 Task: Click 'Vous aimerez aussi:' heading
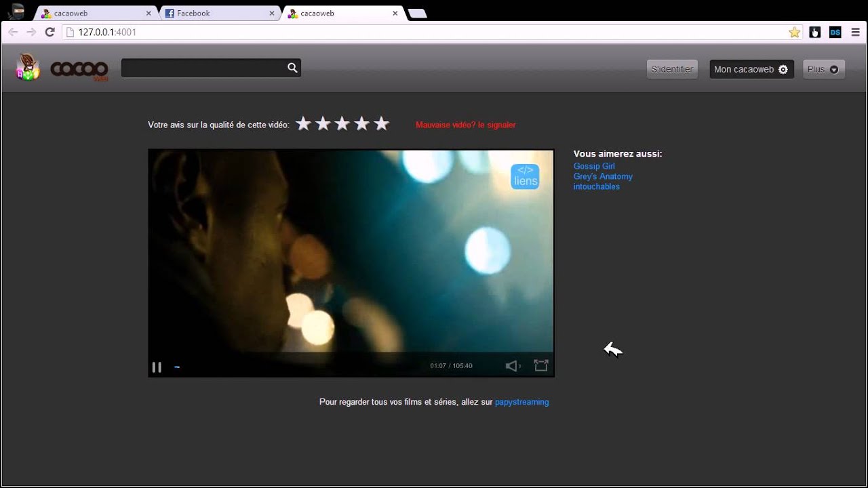point(618,154)
